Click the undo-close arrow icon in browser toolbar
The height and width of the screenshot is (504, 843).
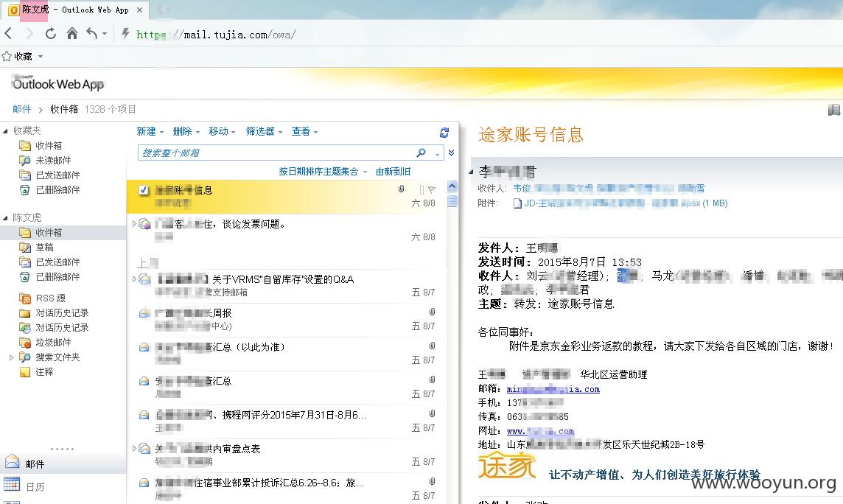pos(92,34)
